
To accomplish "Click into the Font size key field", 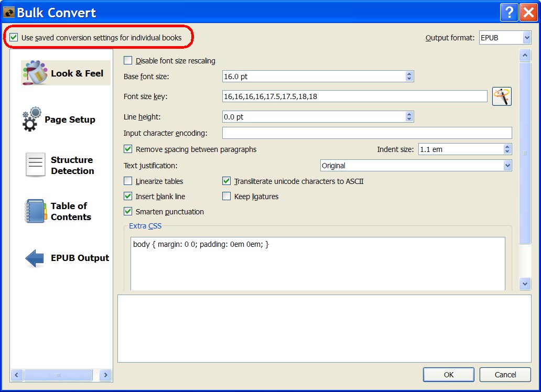I will [355, 96].
